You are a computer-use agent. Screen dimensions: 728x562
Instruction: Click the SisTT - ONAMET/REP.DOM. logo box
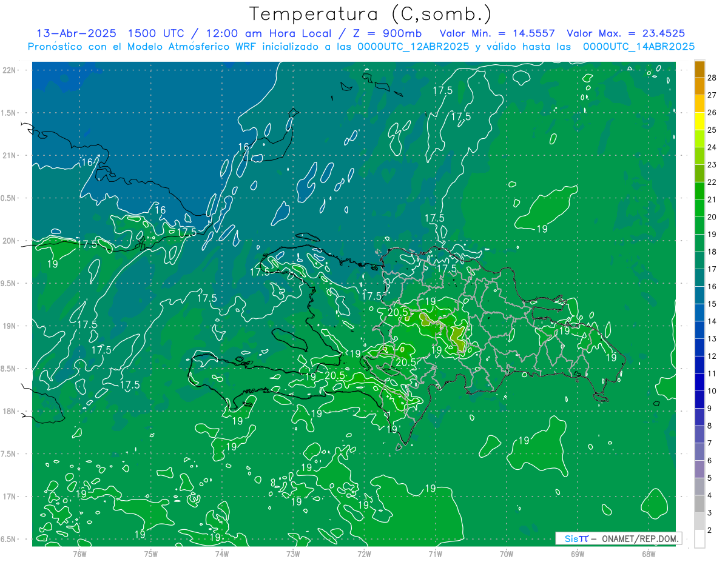coord(618,538)
